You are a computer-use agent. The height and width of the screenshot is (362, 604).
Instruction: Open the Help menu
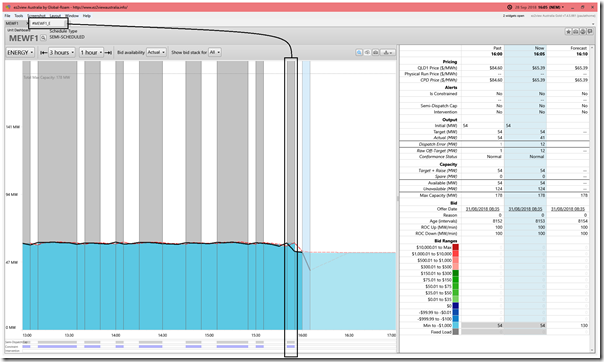pyautogui.click(x=87, y=16)
